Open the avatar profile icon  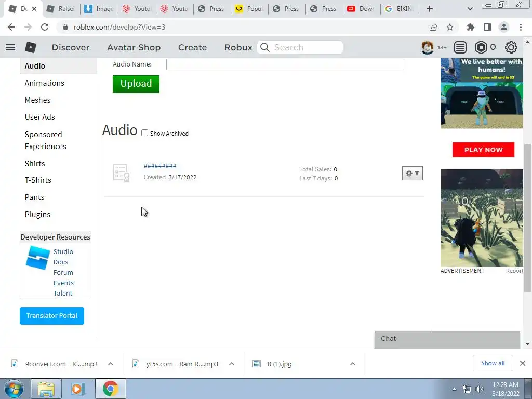tap(427, 47)
